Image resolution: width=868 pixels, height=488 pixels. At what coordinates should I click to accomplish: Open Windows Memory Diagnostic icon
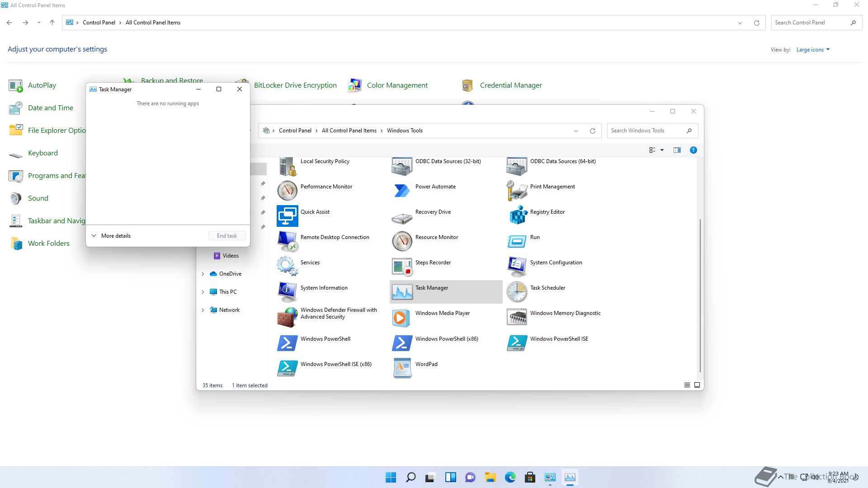517,318
